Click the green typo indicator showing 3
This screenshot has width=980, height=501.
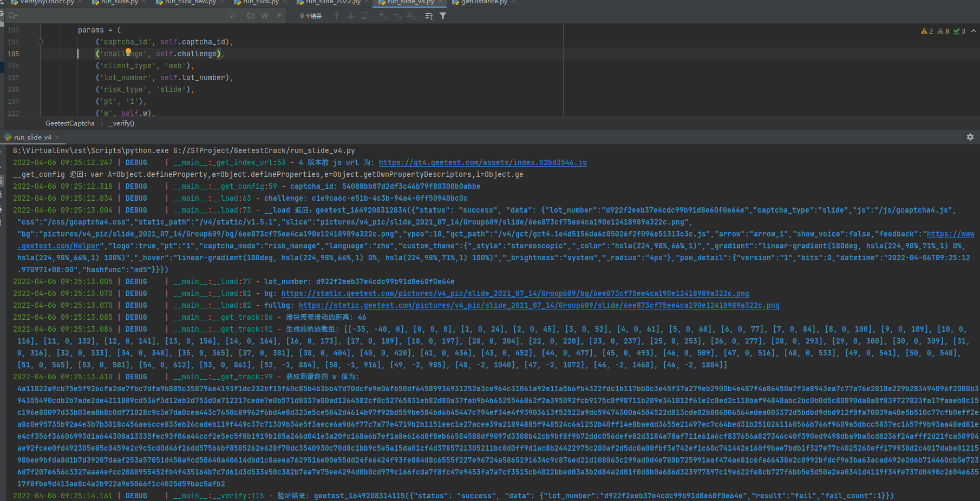click(959, 31)
